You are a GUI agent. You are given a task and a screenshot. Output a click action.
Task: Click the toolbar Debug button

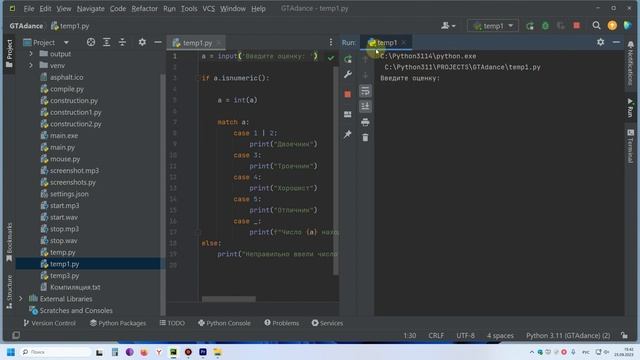[x=545, y=26]
